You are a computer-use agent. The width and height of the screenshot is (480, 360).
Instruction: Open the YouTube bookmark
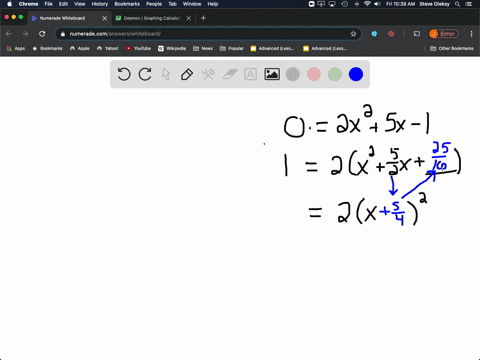point(138,48)
